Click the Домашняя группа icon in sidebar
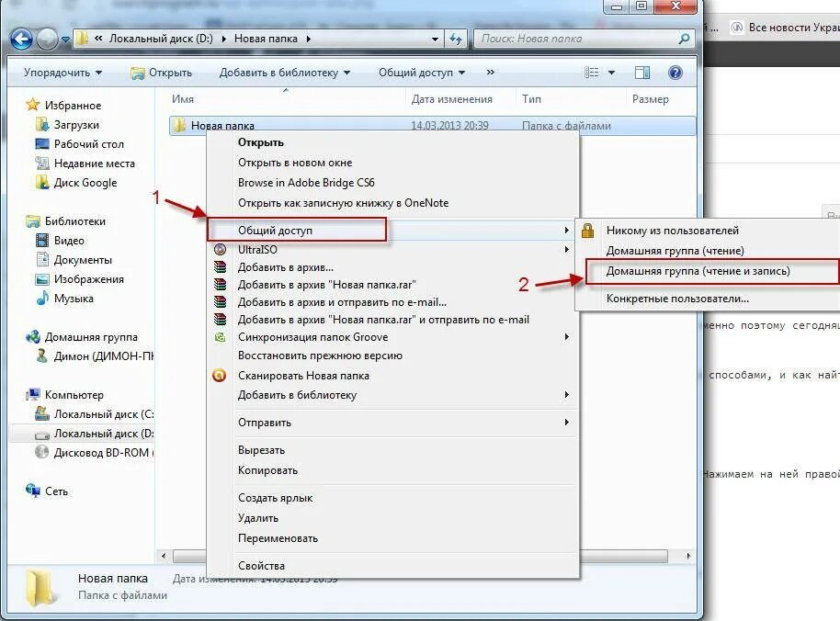The image size is (840, 621). click(33, 337)
